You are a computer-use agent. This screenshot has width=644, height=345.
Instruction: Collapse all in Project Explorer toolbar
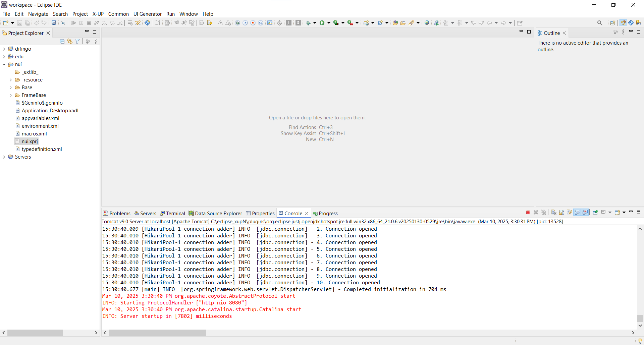tap(62, 41)
